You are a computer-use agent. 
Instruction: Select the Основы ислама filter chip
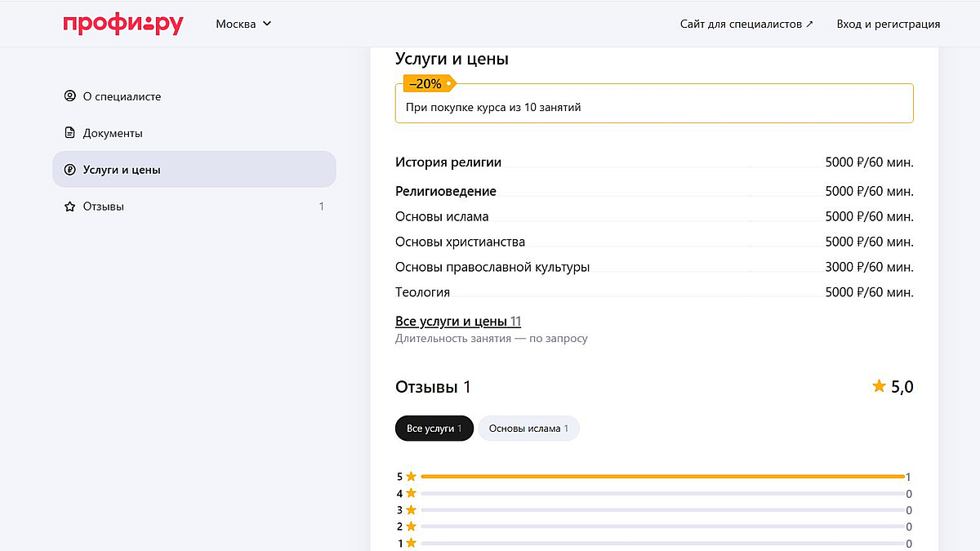(x=528, y=429)
